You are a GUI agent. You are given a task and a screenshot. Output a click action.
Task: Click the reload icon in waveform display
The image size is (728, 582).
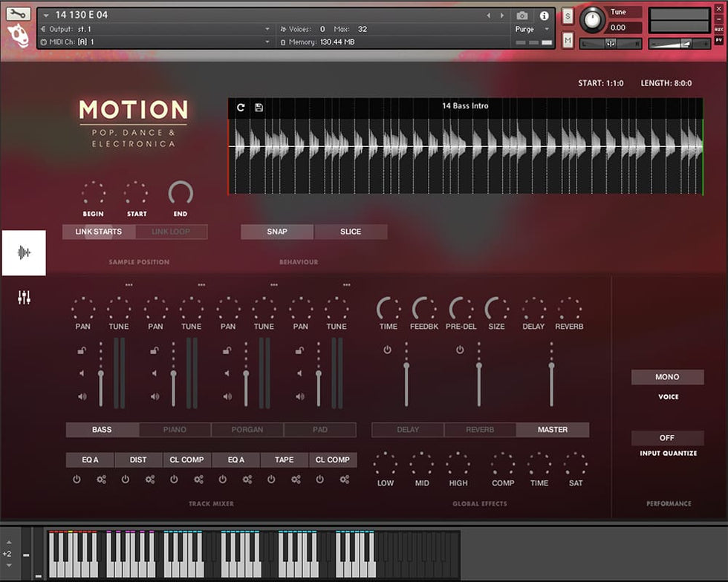(x=241, y=107)
